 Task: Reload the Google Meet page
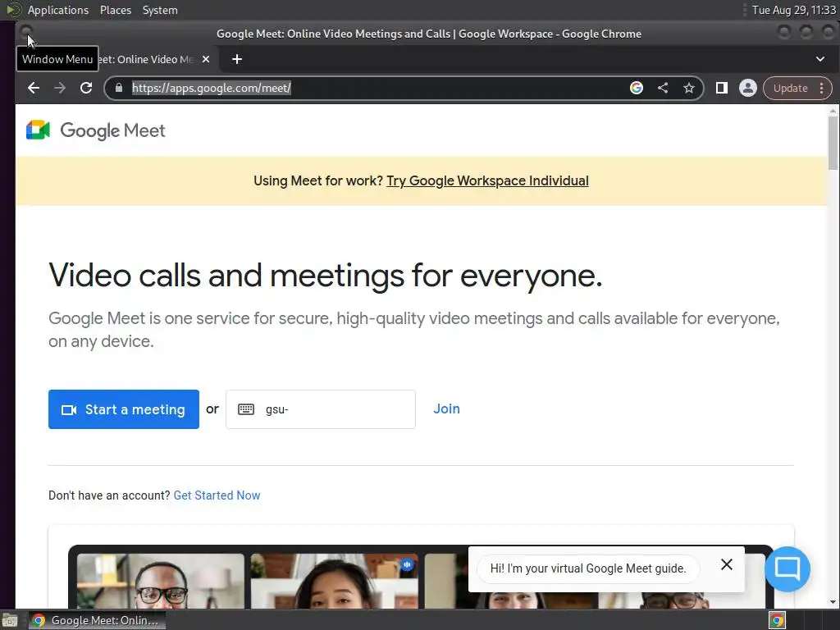click(x=86, y=88)
